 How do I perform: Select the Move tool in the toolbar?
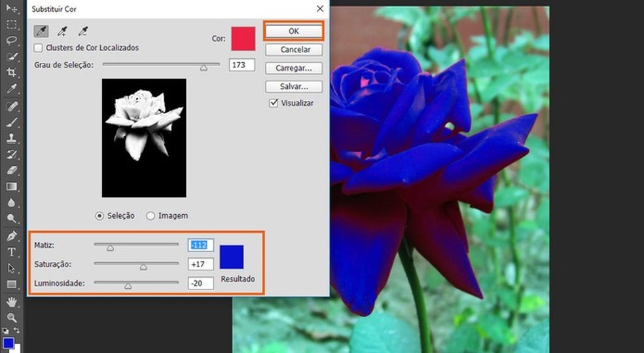point(12,8)
